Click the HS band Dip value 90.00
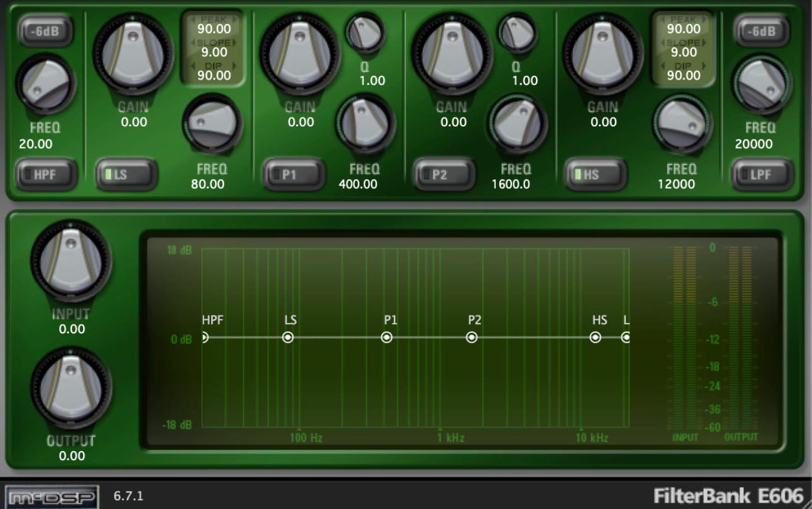This screenshot has height=509, width=812. pyautogui.click(x=684, y=75)
